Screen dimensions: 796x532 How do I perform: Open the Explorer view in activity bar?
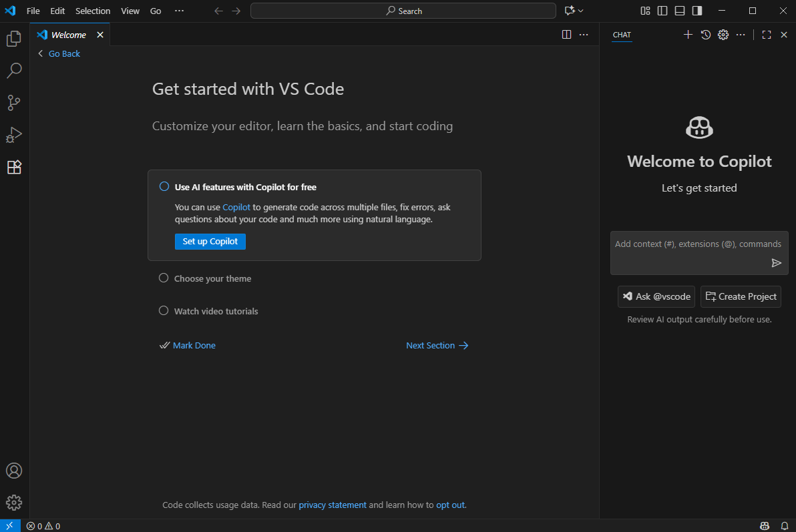pos(14,39)
